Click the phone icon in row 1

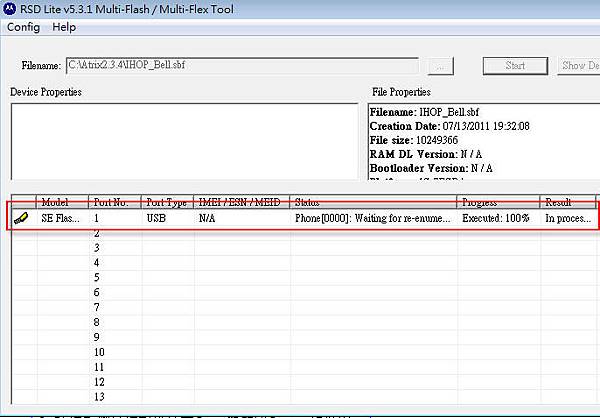point(21,219)
